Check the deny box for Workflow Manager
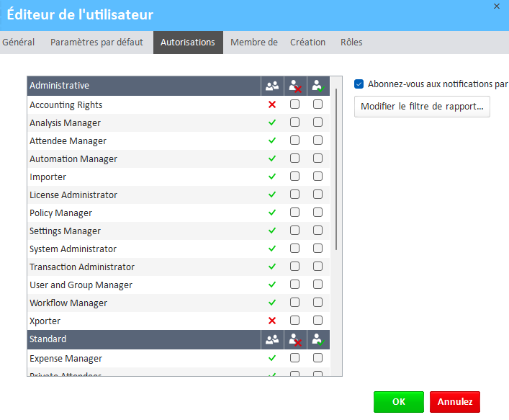509x420 pixels. [294, 303]
